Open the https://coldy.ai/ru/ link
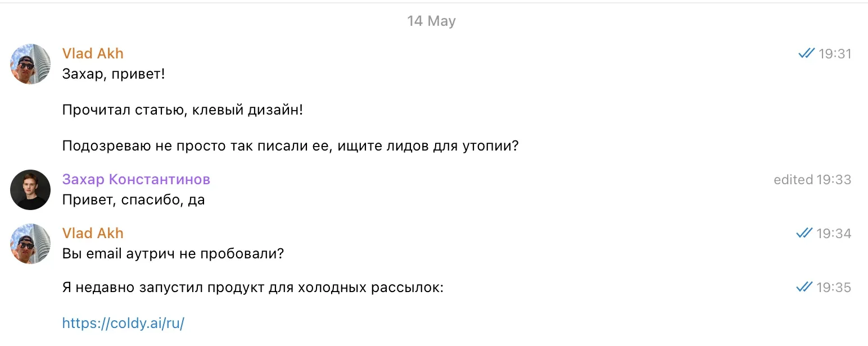This screenshot has height=346, width=868. 123,323
